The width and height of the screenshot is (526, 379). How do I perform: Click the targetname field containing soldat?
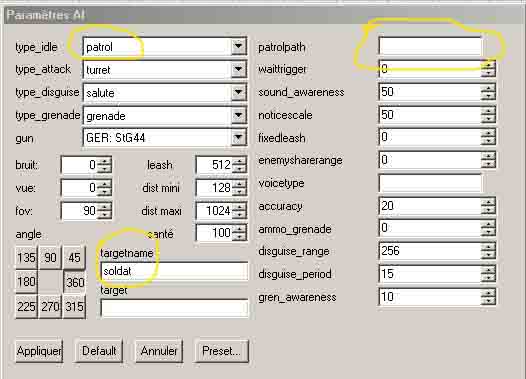tap(174, 271)
